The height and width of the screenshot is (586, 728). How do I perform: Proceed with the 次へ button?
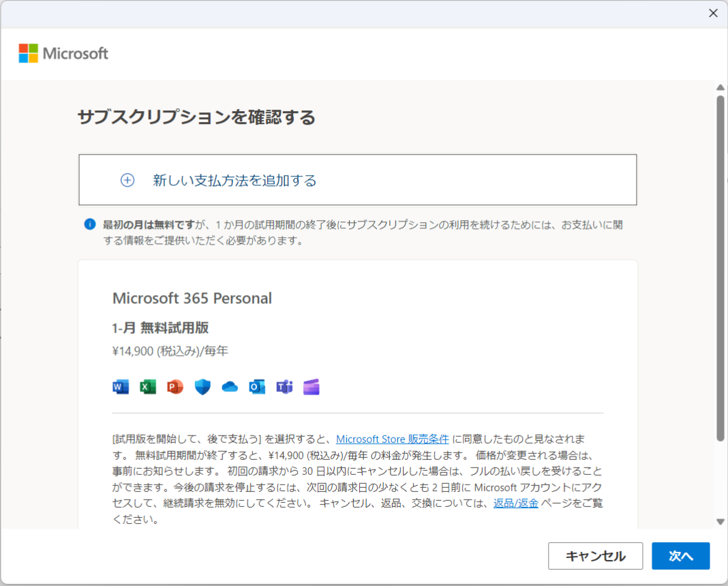681,556
